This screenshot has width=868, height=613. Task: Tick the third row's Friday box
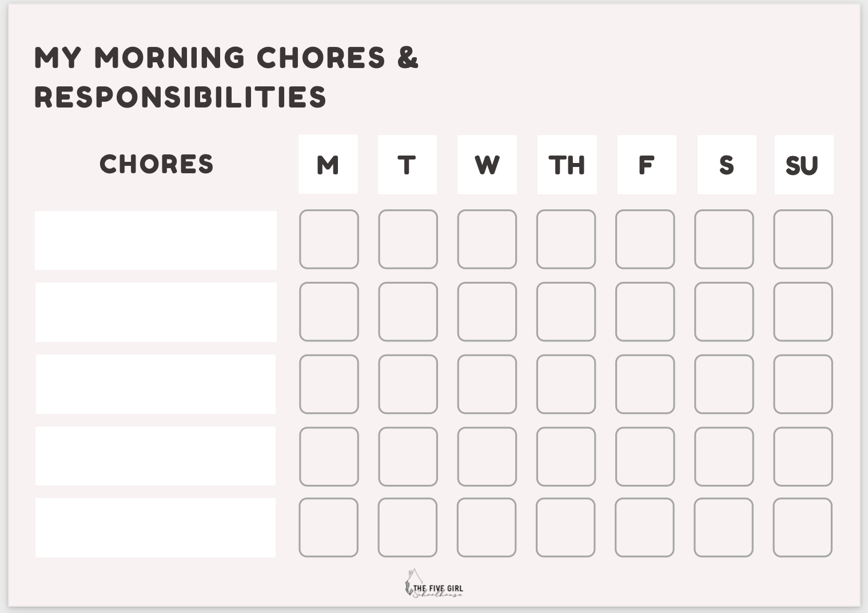pyautogui.click(x=645, y=384)
